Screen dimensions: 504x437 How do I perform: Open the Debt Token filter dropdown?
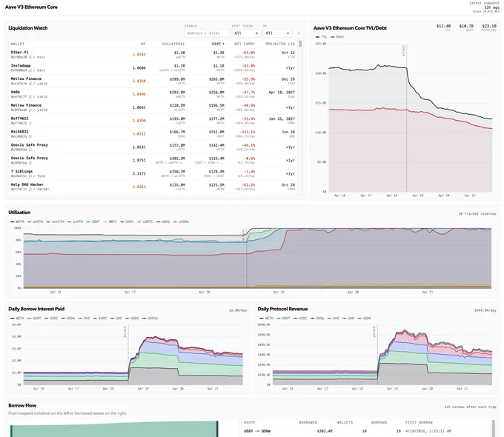point(246,33)
